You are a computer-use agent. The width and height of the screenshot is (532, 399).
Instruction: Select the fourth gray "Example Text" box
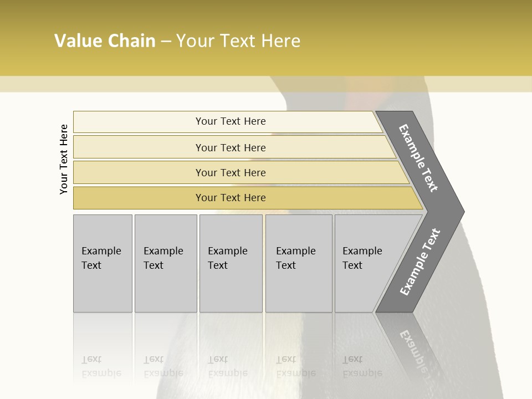298,263
